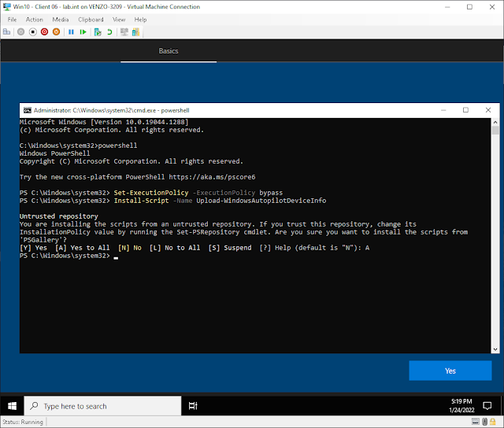The height and width of the screenshot is (428, 504).
Task: Open Task View on taskbar
Action: click(193, 406)
